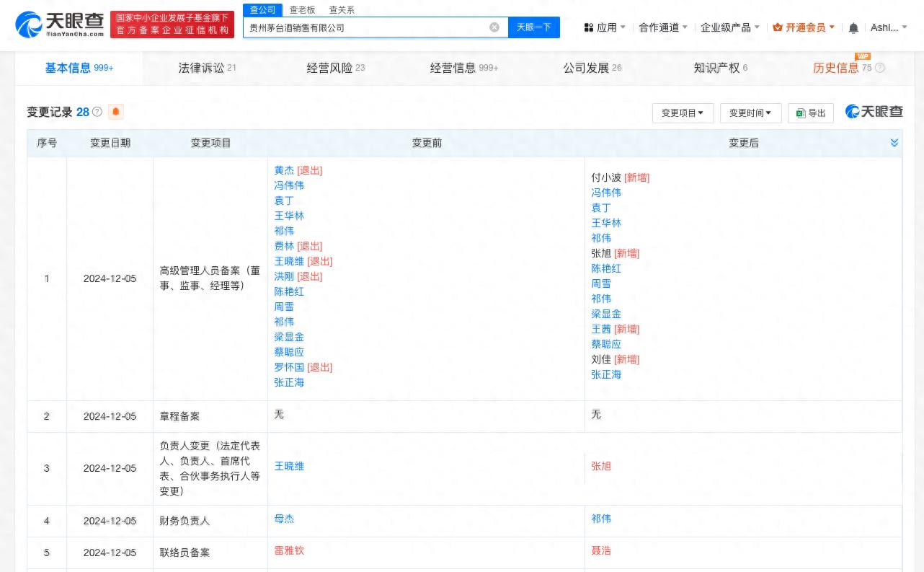The width and height of the screenshot is (924, 572).
Task: Click the crown icon beside 开通会员
Action: 778,27
